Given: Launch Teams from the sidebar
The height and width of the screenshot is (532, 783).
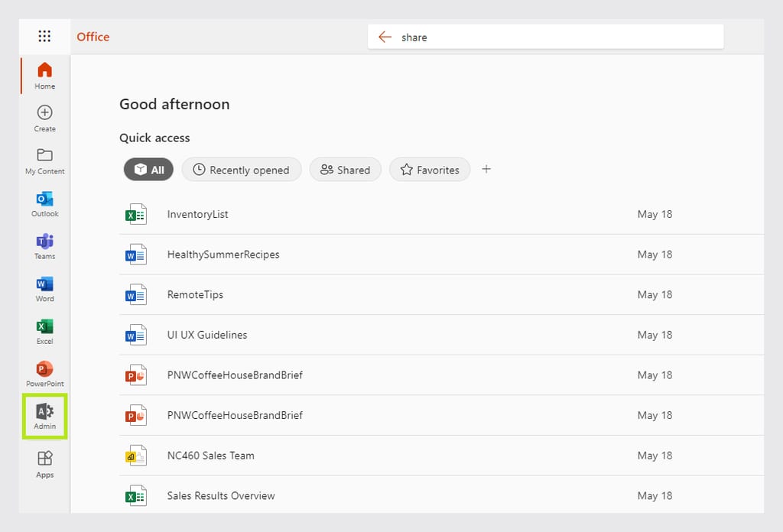Looking at the screenshot, I should pos(44,246).
